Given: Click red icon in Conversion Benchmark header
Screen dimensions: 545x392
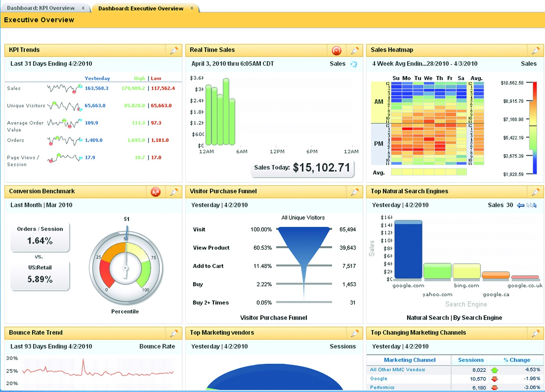Looking at the screenshot, I should [x=156, y=192].
